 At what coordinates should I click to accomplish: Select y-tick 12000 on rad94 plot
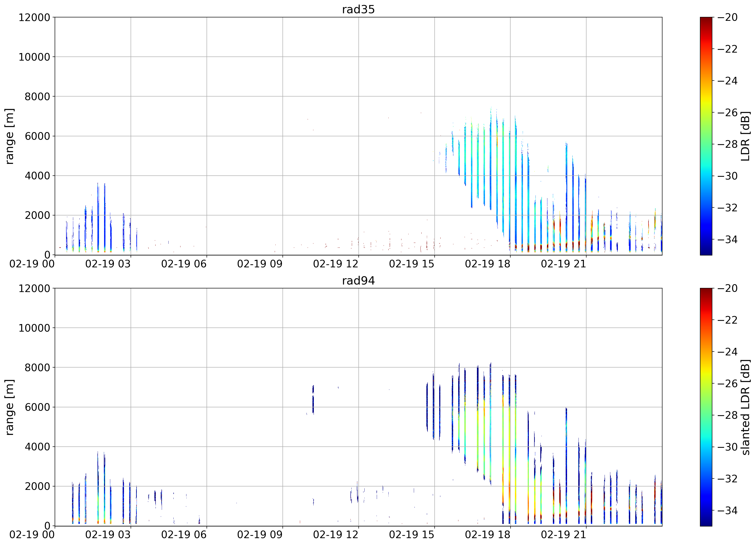34,288
